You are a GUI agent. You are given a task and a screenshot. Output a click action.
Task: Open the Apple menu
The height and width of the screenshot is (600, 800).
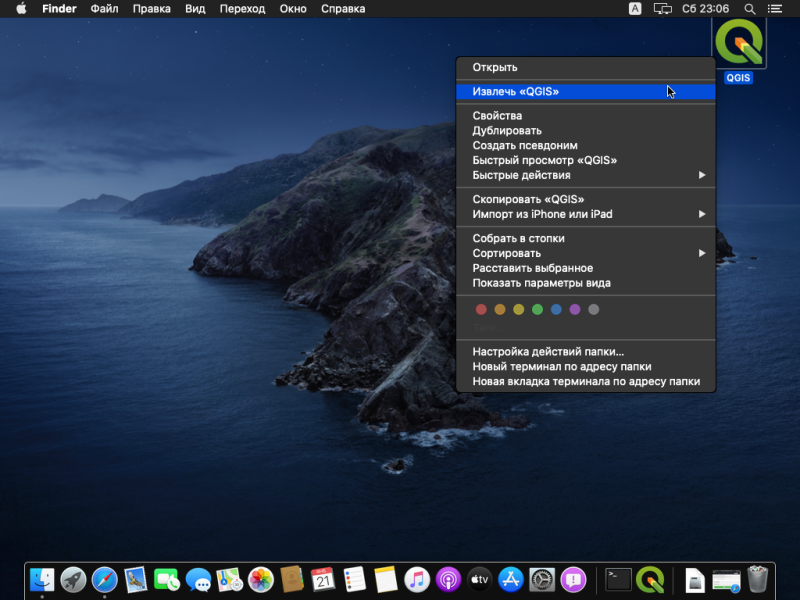pos(21,9)
